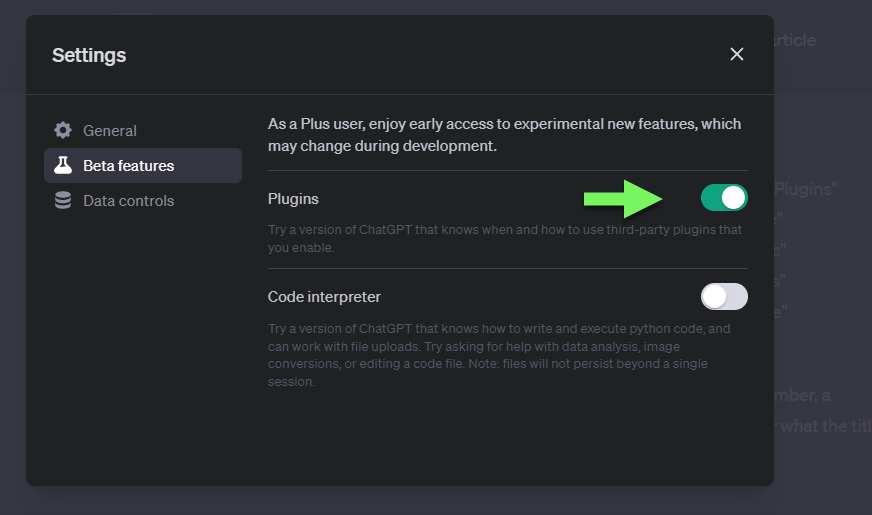Image resolution: width=872 pixels, height=515 pixels.
Task: Click the Settings dialog title
Action: (89, 55)
